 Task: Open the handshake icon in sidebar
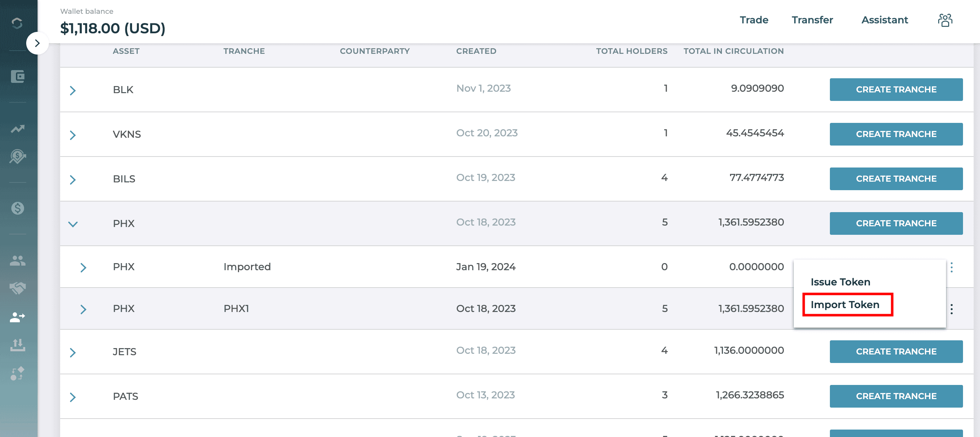click(x=17, y=288)
